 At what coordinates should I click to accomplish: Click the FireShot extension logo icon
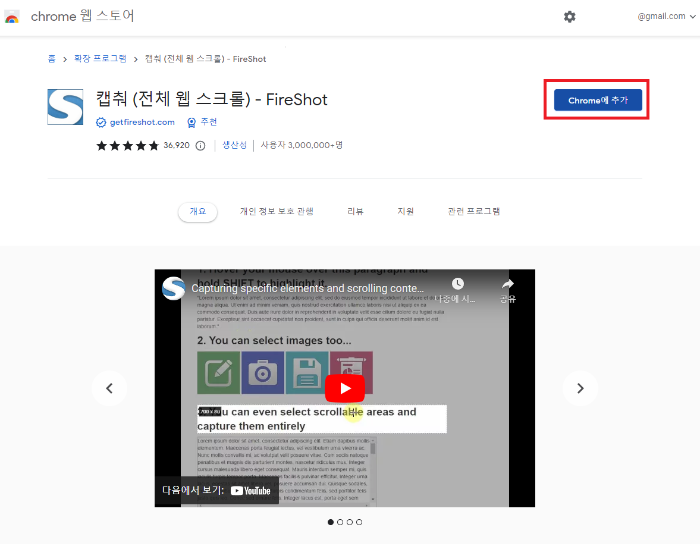coord(65,107)
